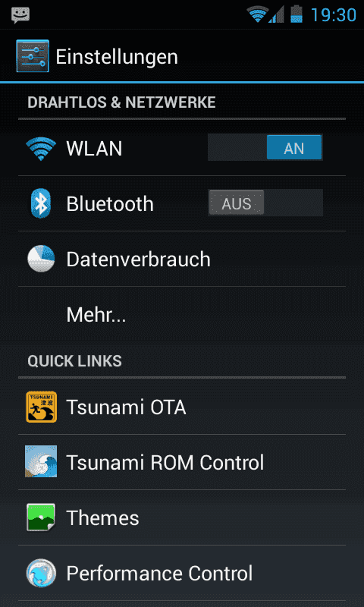Screen dimensions: 364x607
Task: Open the Performance Control quick link
Action: [x=182, y=574]
